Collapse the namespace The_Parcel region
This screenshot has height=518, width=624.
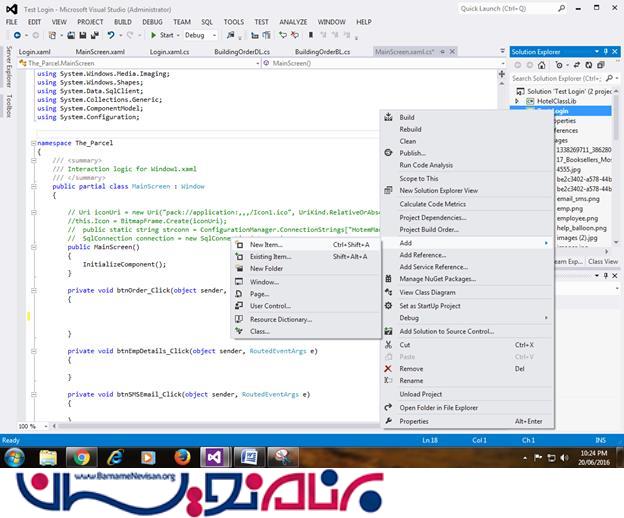click(x=34, y=143)
